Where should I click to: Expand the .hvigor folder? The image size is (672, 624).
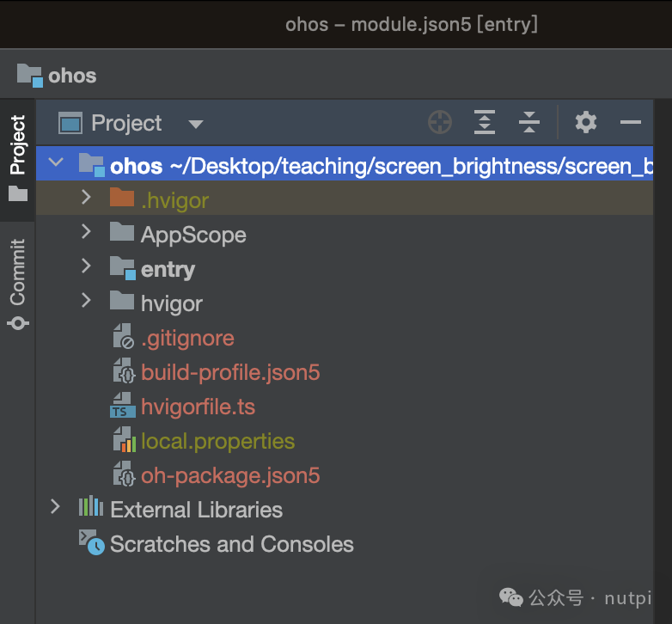(x=86, y=197)
